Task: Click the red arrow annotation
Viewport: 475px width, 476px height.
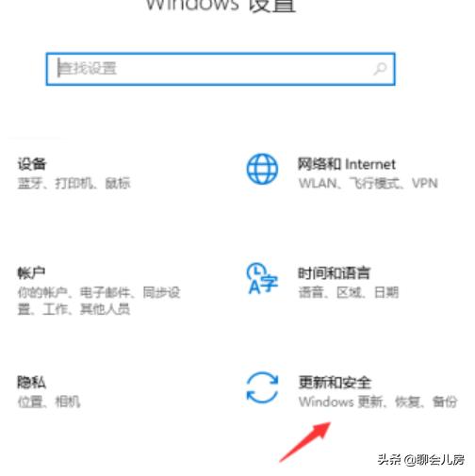Action: (304, 442)
